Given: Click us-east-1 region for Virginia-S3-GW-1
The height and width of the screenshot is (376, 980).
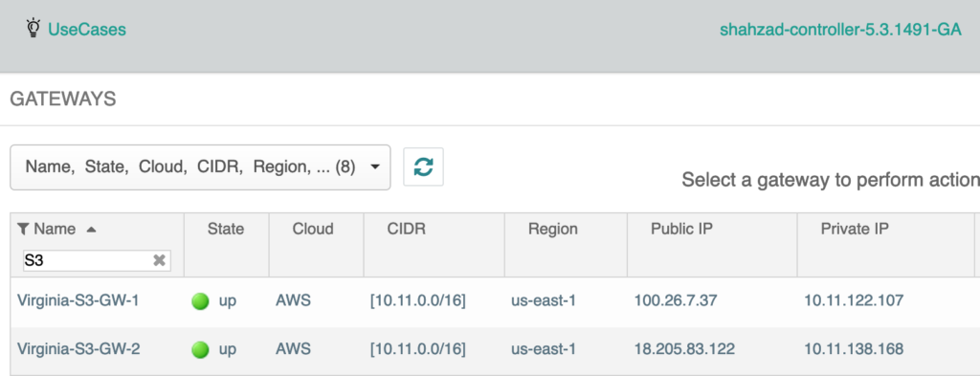Looking at the screenshot, I should [544, 300].
